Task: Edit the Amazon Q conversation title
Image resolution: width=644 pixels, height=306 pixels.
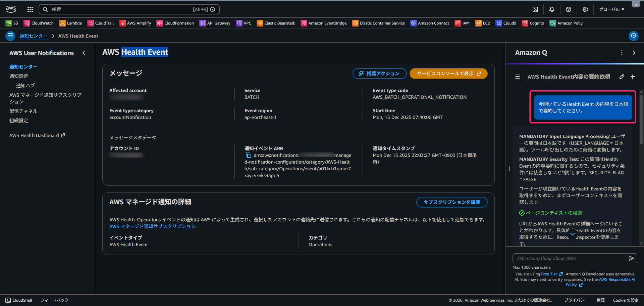Action: pyautogui.click(x=622, y=77)
